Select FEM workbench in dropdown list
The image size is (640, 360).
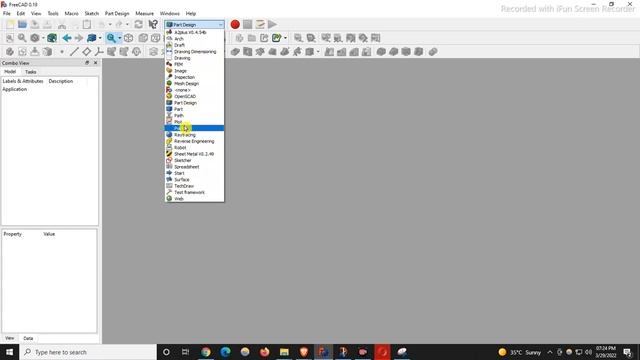[x=194, y=64]
